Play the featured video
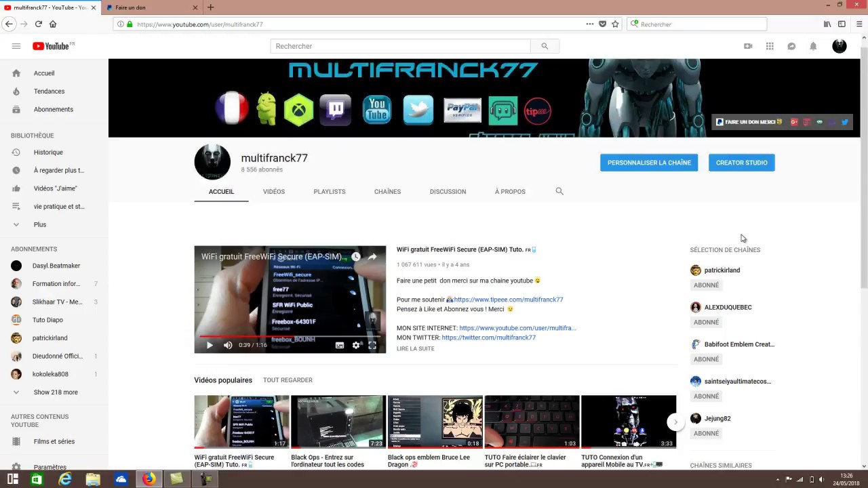868x488 pixels. 210,345
